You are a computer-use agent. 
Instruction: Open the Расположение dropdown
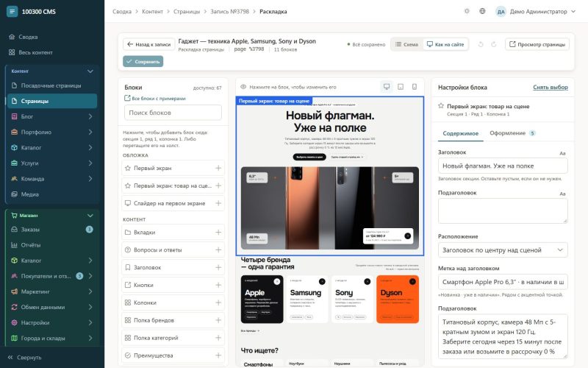503,250
